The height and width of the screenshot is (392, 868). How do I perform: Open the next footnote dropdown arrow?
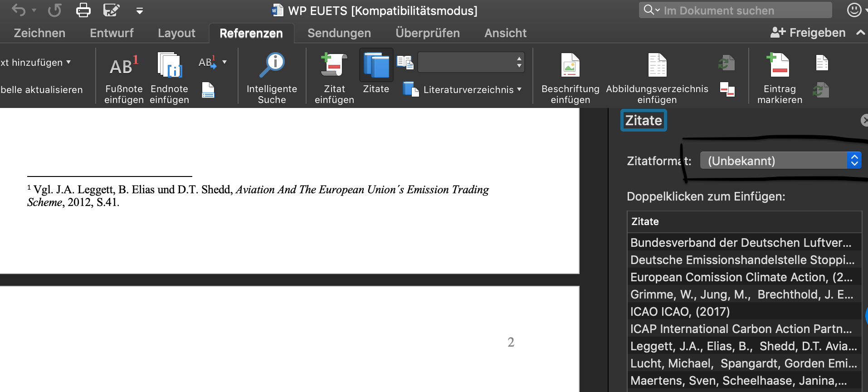pos(224,62)
